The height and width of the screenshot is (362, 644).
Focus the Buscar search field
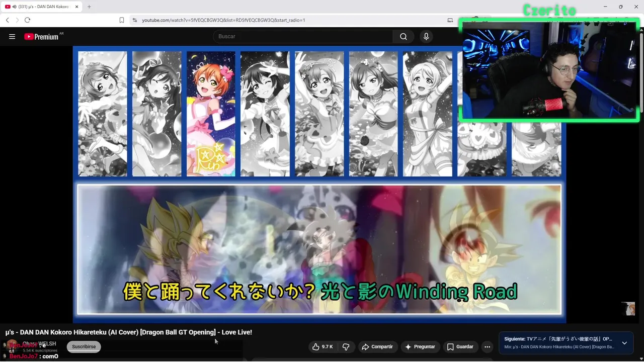303,36
